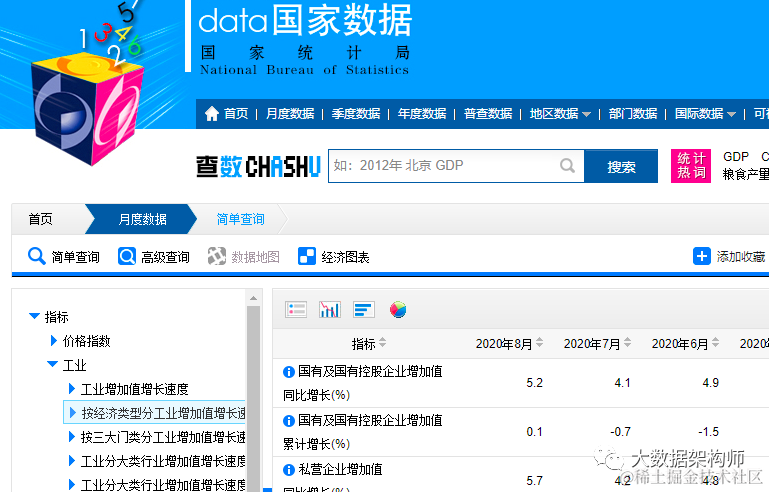Sort by 2020年6月 column arrows
This screenshot has height=492, width=769.
(x=716, y=343)
